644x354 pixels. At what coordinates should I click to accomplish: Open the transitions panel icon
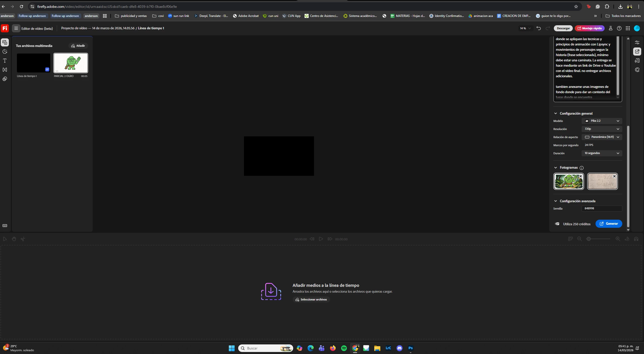[x=5, y=70]
